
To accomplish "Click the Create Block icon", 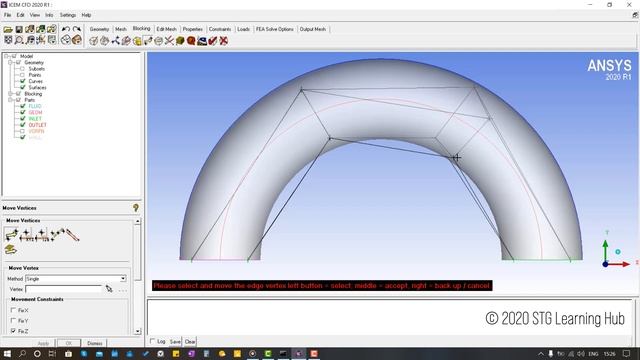I will pyautogui.click(x=94, y=41).
